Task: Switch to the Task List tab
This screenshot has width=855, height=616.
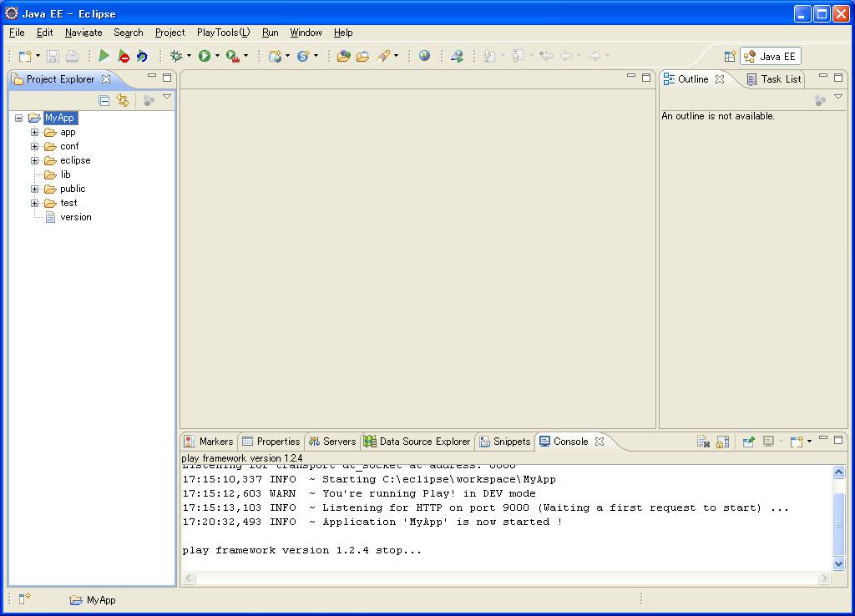Action: [774, 79]
